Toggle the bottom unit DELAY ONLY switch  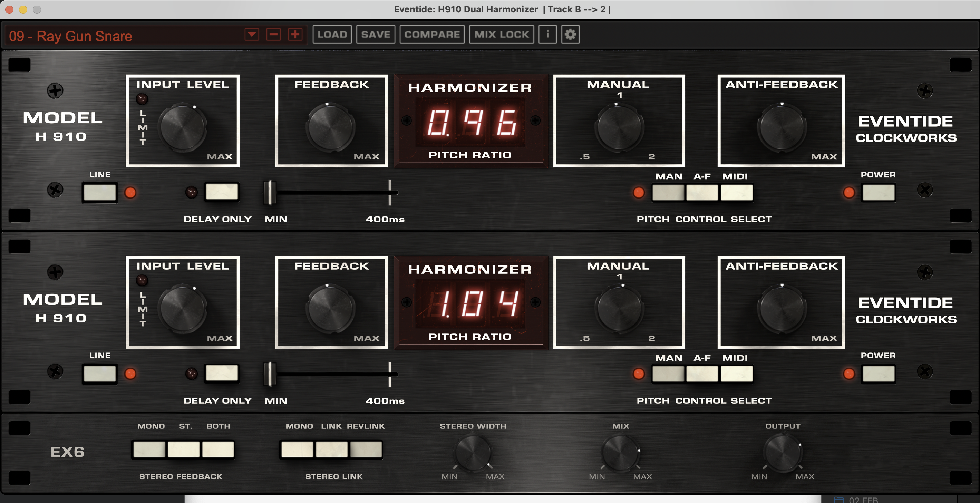(x=222, y=373)
